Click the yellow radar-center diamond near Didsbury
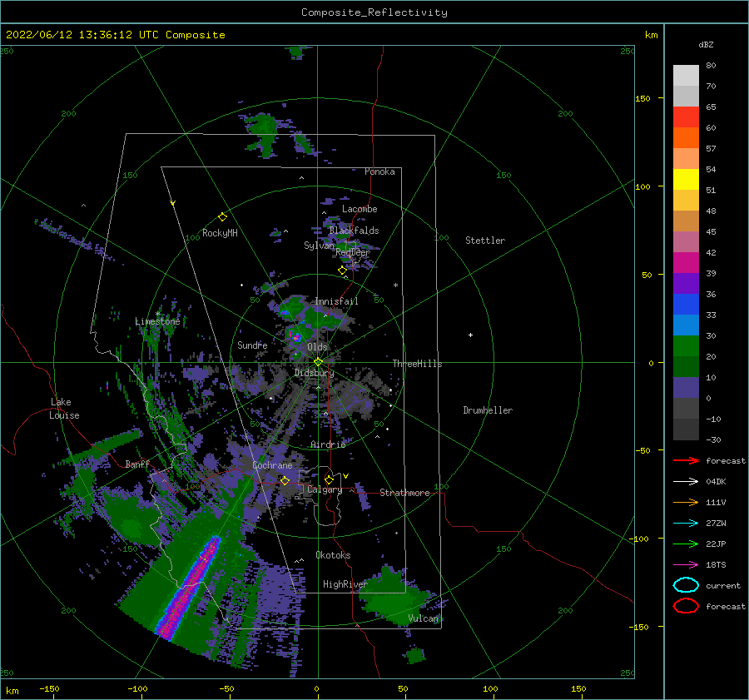 [318, 362]
